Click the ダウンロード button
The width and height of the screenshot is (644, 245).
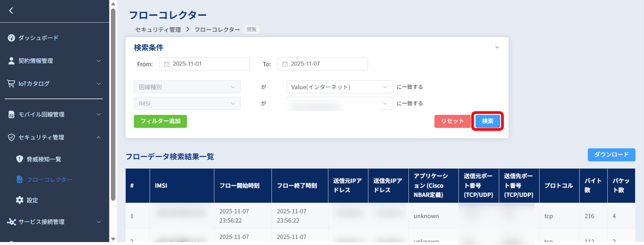click(611, 154)
